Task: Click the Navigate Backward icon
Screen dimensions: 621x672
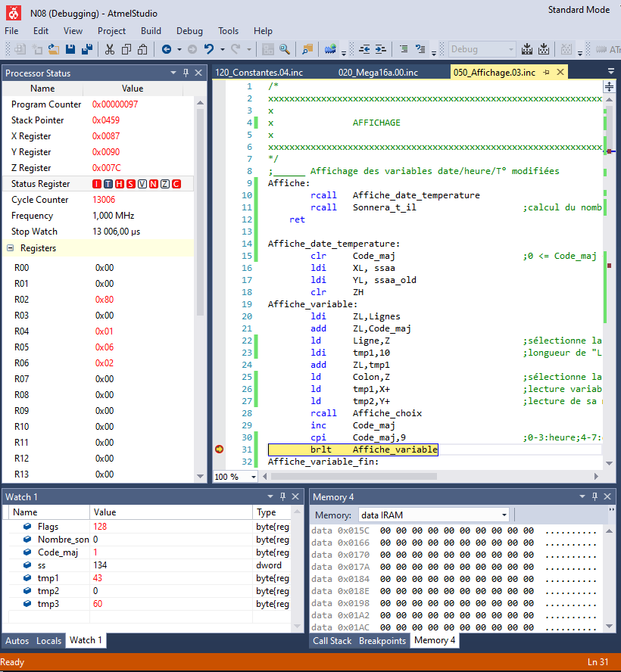Action: tap(167, 49)
